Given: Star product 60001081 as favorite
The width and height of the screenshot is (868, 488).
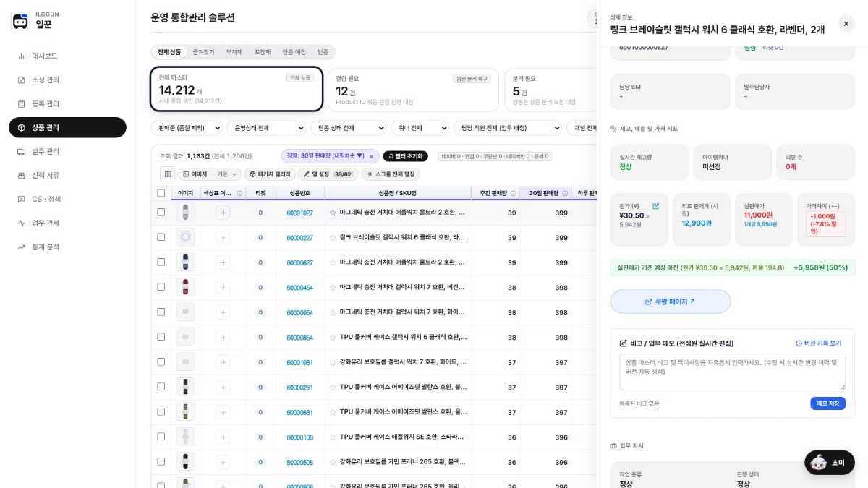Looking at the screenshot, I should 333,362.
